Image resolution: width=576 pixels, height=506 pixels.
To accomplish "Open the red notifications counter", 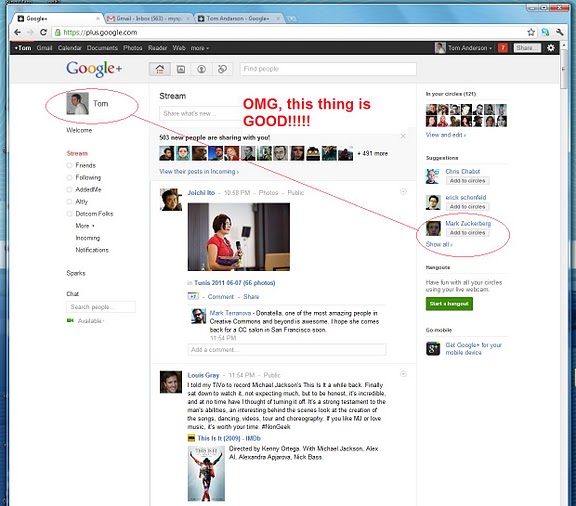I will coord(503,48).
